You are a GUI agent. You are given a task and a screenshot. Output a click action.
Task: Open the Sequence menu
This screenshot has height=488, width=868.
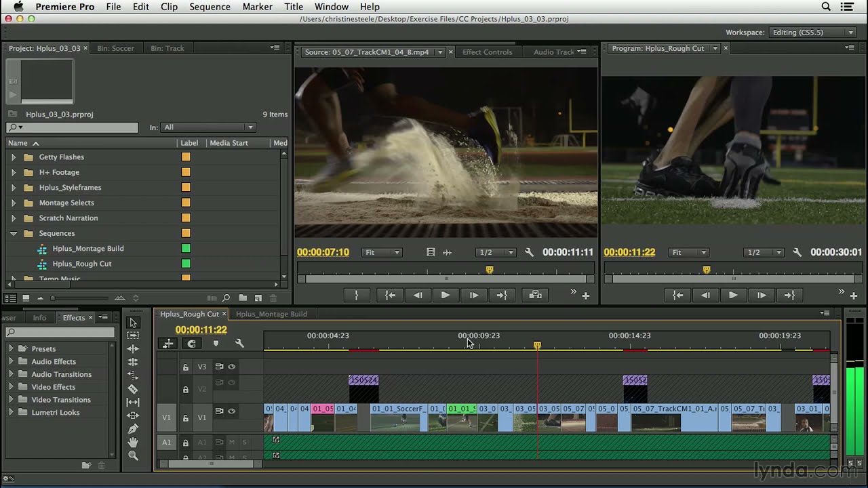(x=210, y=7)
